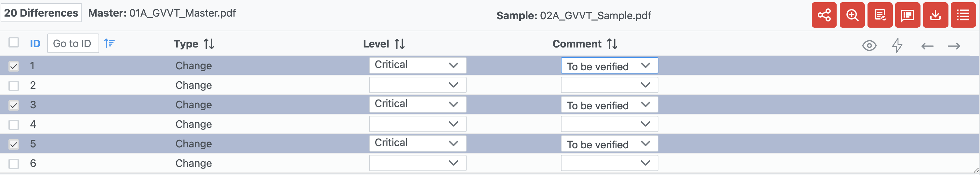This screenshot has width=980, height=175.
Task: Tick the select-all checkbox in header
Action: pos(14,42)
